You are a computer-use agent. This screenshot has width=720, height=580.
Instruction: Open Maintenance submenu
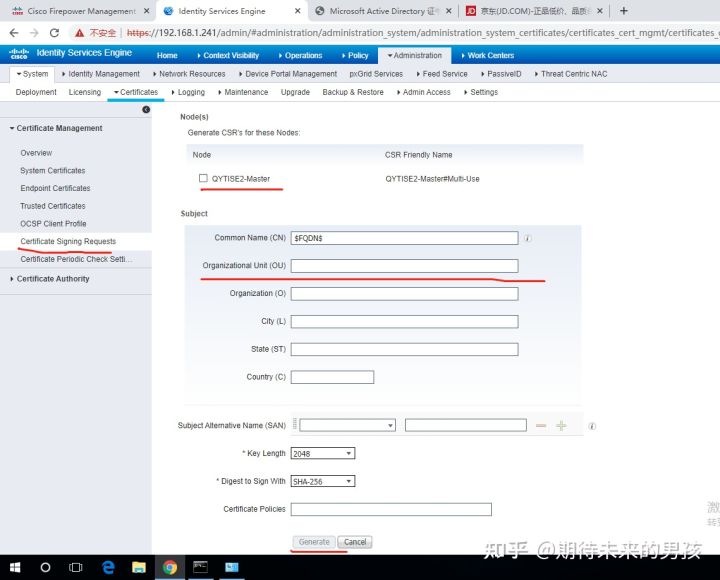(243, 92)
